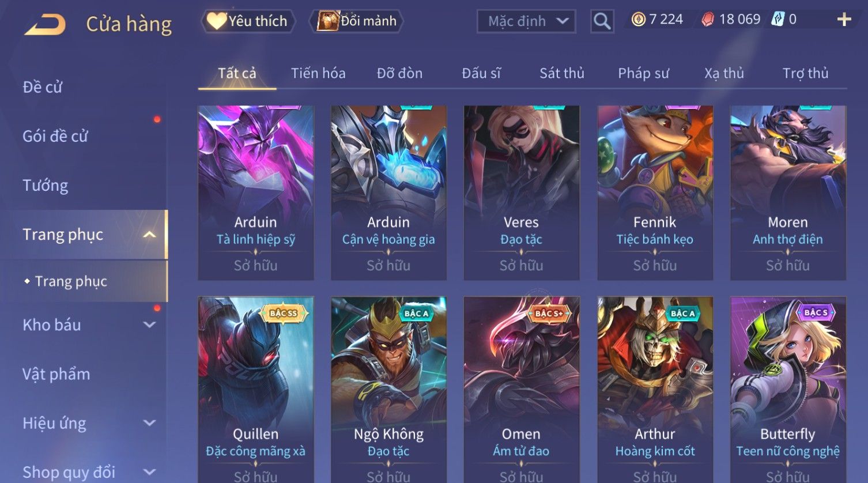Viewport: 868px width, 483px height.
Task: Click the plus icon to add currency
Action: click(844, 20)
